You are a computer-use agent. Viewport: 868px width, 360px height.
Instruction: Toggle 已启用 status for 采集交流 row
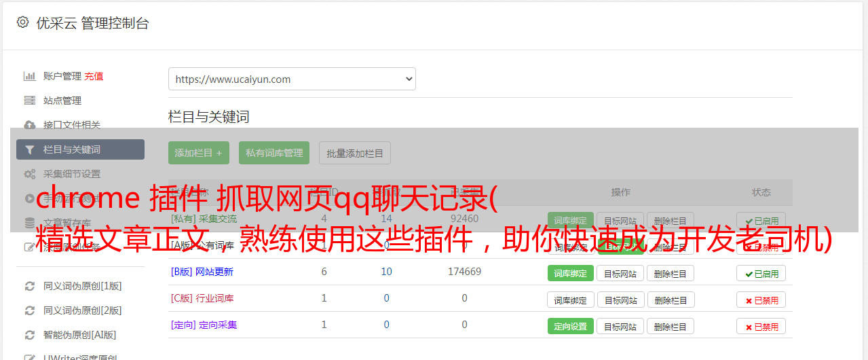pos(761,220)
